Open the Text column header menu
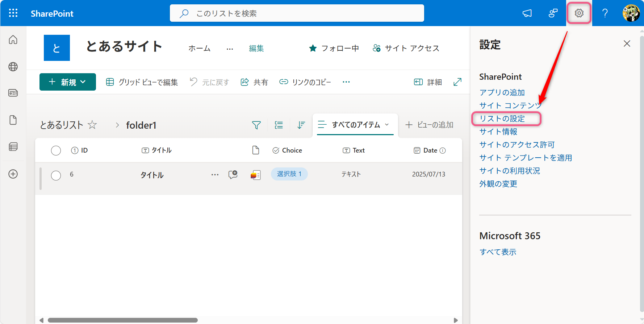 354,150
